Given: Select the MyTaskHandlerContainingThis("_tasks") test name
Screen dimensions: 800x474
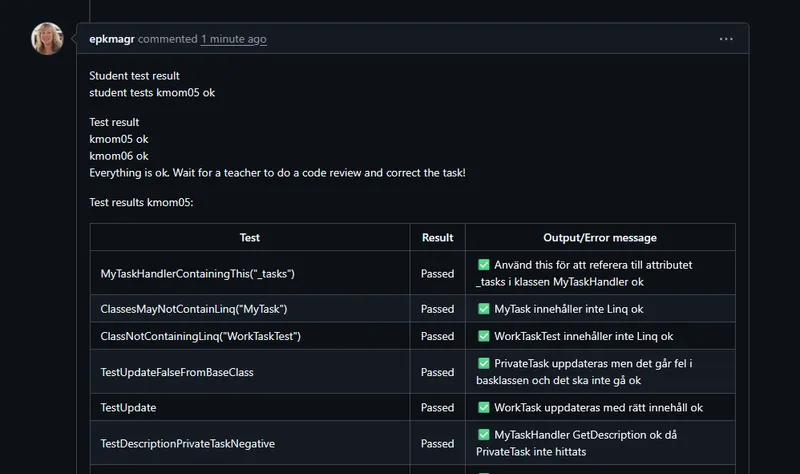Looking at the screenshot, I should 198,273.
